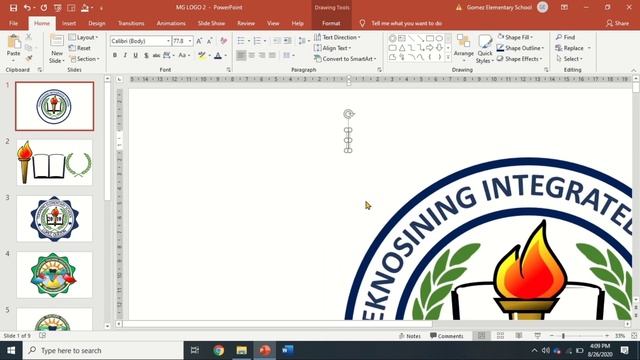
Task: Toggle the Notes pane
Action: pos(409,336)
